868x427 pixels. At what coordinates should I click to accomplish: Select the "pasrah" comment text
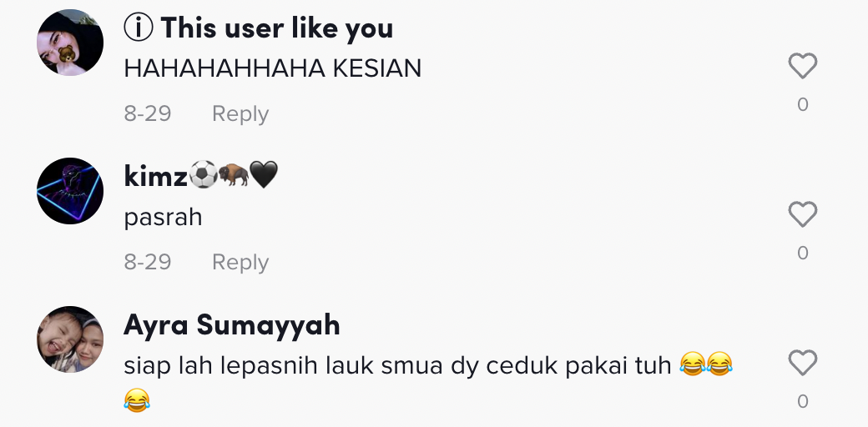[x=163, y=218]
